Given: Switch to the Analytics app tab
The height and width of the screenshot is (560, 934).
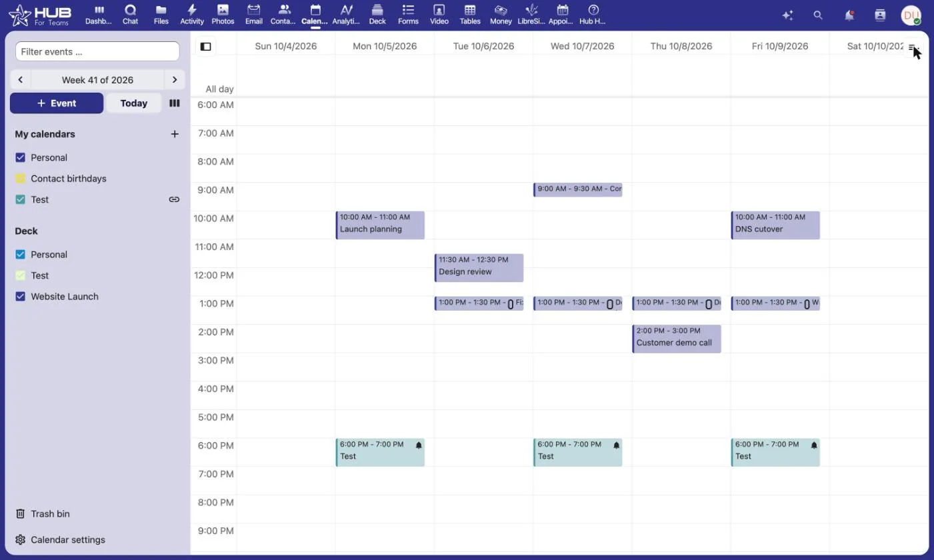Looking at the screenshot, I should point(346,15).
